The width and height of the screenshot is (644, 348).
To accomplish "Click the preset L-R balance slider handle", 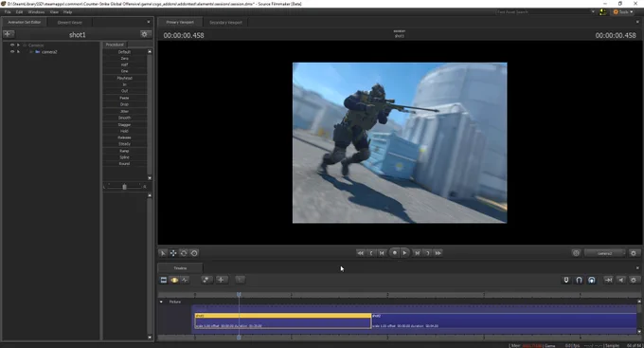I will 124,187.
